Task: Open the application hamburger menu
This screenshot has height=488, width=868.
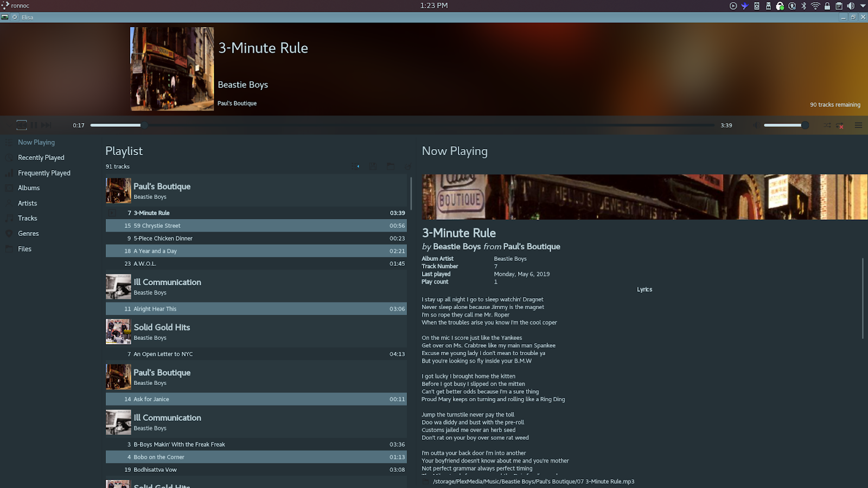Action: pyautogui.click(x=859, y=125)
